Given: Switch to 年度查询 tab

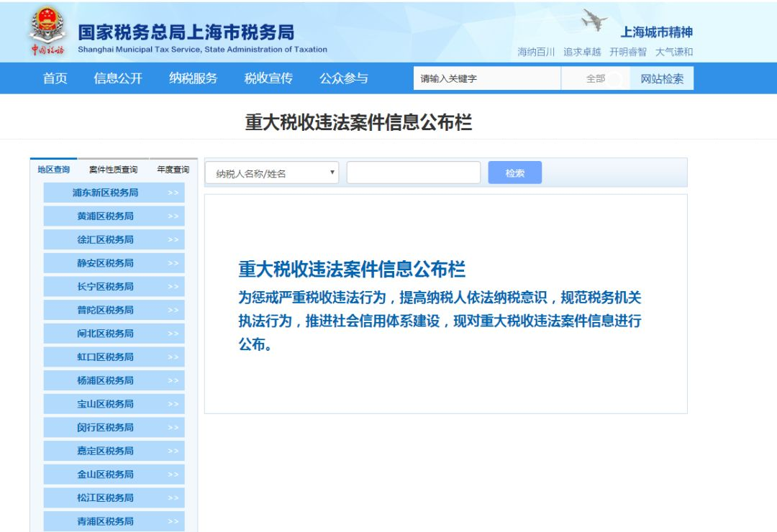Looking at the screenshot, I should point(173,170).
